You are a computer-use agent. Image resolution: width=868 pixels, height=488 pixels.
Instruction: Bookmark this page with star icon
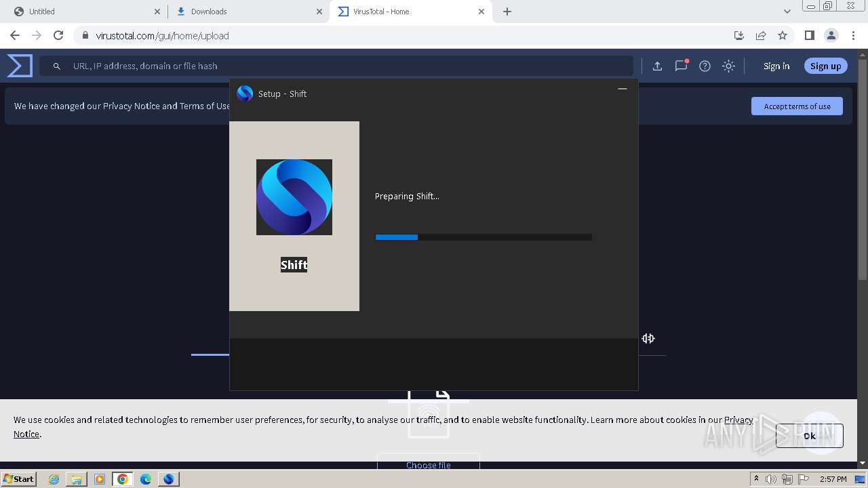pyautogui.click(x=783, y=35)
